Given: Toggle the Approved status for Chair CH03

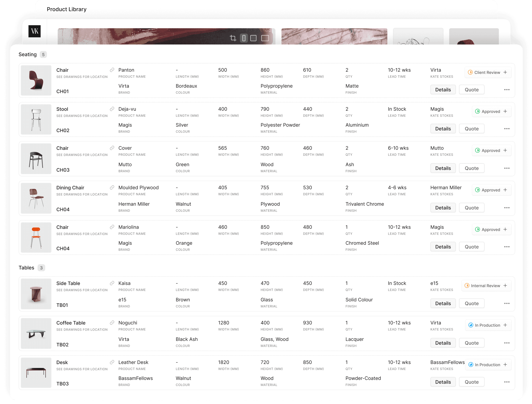Looking at the screenshot, I should 487,150.
